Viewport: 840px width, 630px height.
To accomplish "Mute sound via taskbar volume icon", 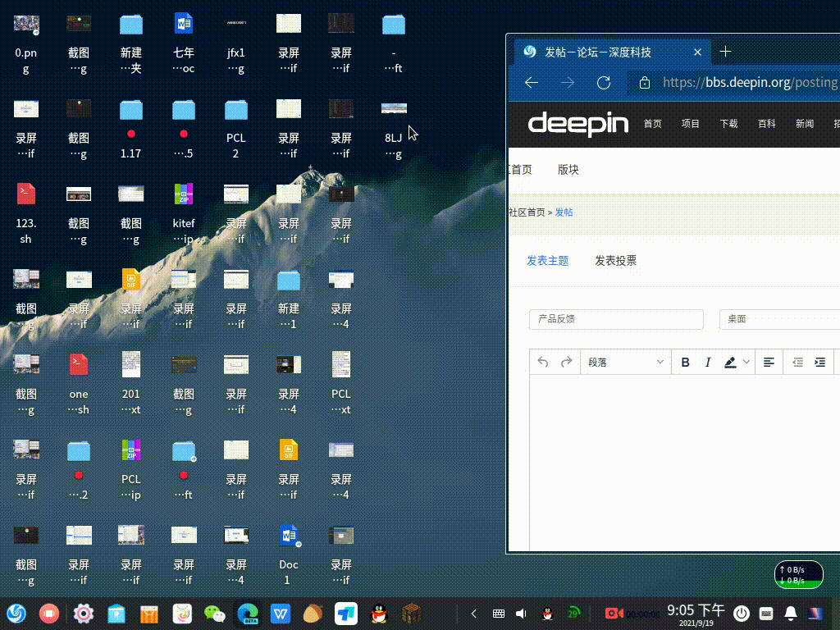I will (521, 614).
